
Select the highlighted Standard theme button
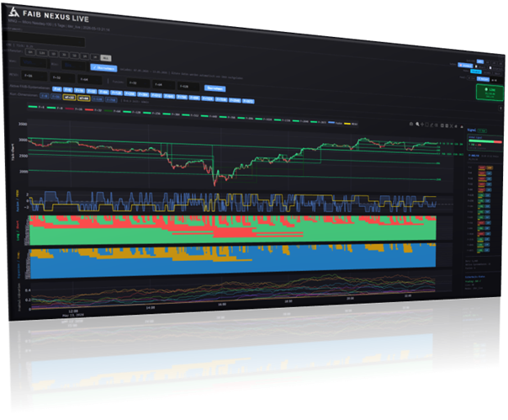tap(466, 66)
